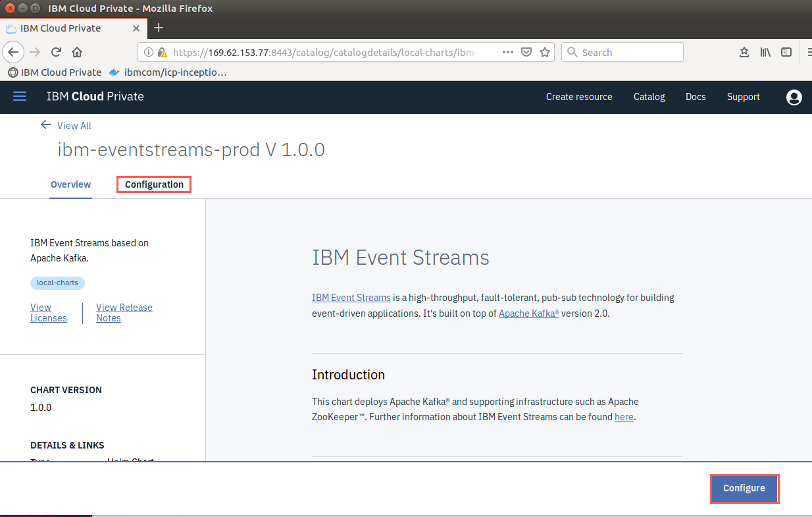This screenshot has height=517, width=812.
Task: Click the View All link
Action: 74,126
